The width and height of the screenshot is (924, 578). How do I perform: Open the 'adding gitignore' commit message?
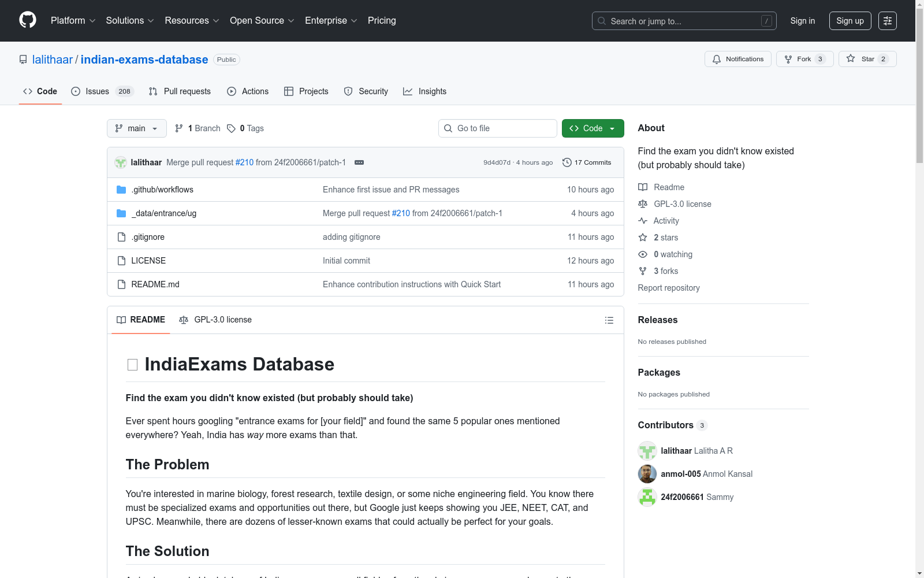[x=352, y=237]
